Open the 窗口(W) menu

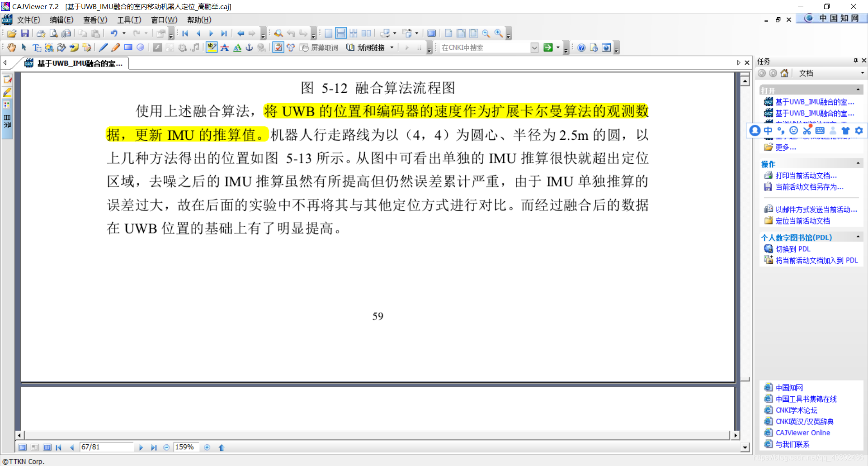pos(164,20)
